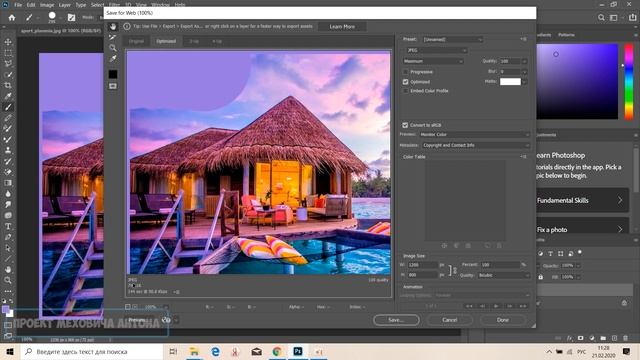The width and height of the screenshot is (640, 360).
Task: Select the Hand tool in Save for Web dialog
Action: (113, 27)
